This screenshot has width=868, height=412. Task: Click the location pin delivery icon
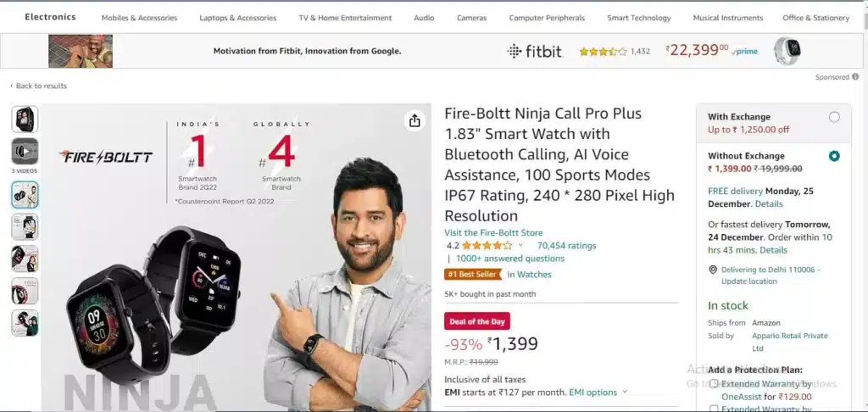[713, 270]
